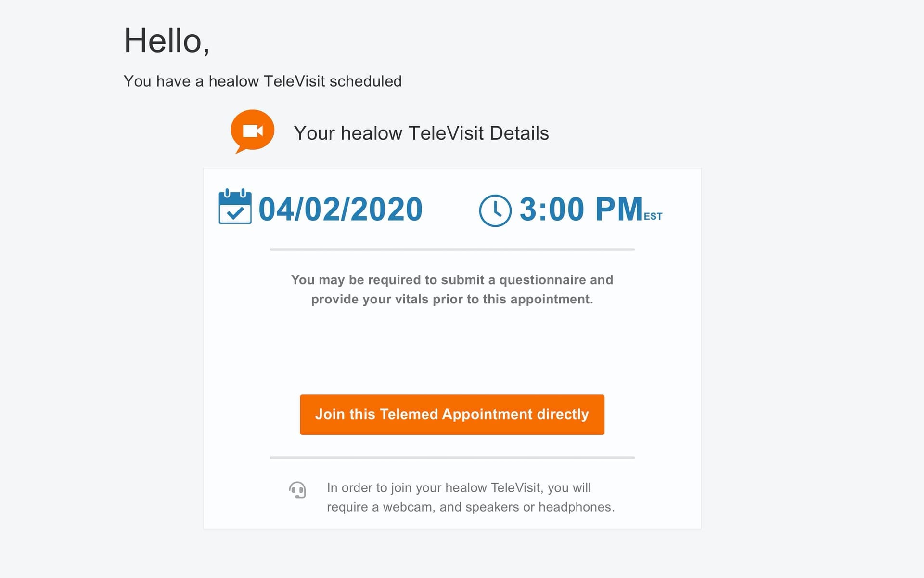Click the "webcam, and speakers or headphones" line
Screen dimensions: 924x578
pos(471,507)
